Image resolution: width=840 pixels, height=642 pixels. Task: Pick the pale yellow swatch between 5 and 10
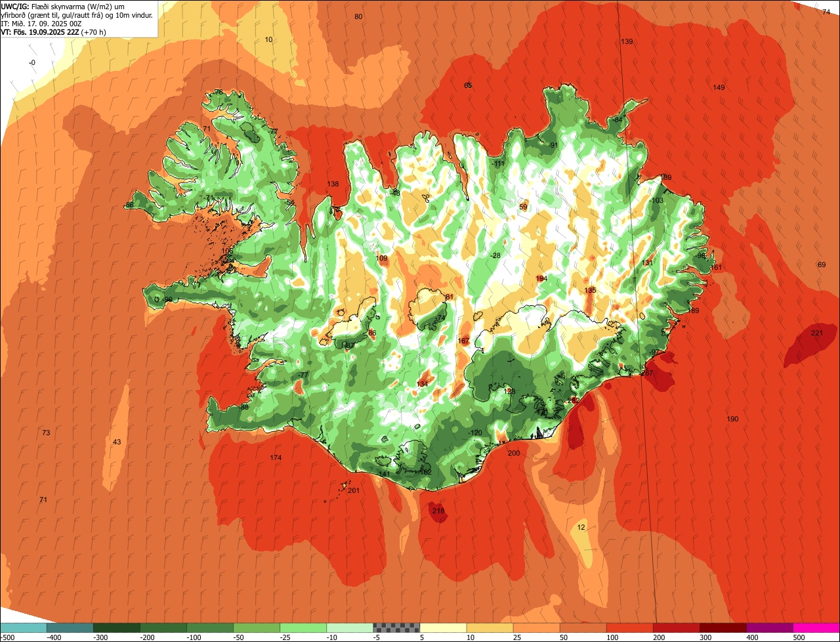tap(442, 628)
